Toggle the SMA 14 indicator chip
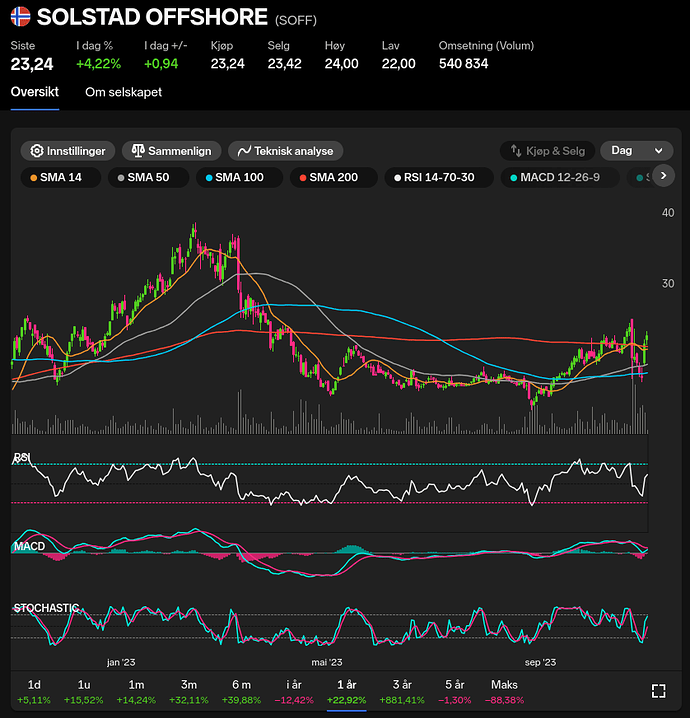Image resolution: width=690 pixels, height=718 pixels. point(61,177)
